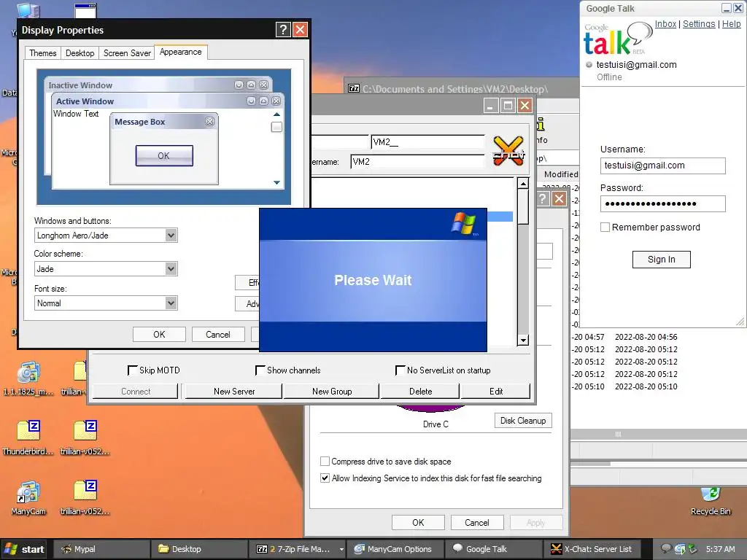Toggle Show channels checkbox
The image size is (747, 560).
pos(260,370)
